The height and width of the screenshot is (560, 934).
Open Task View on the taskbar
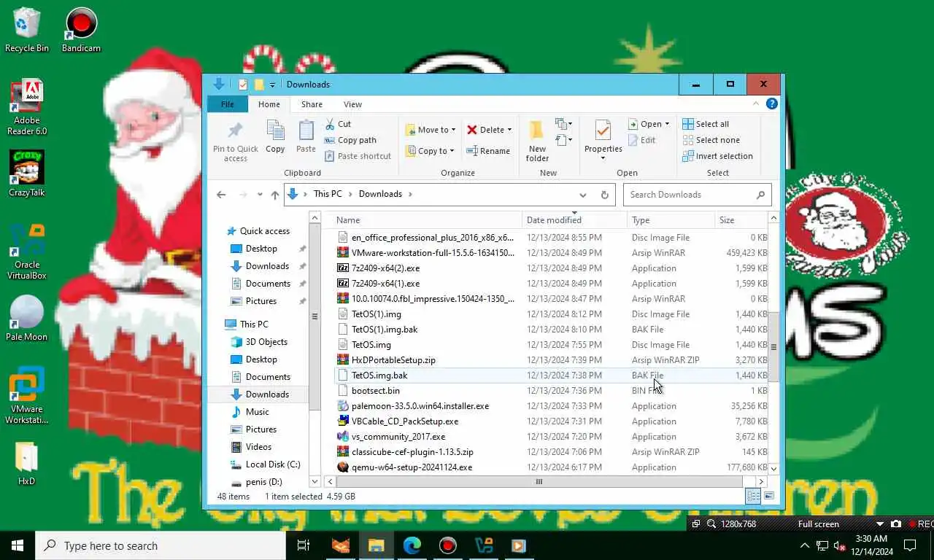(x=304, y=545)
